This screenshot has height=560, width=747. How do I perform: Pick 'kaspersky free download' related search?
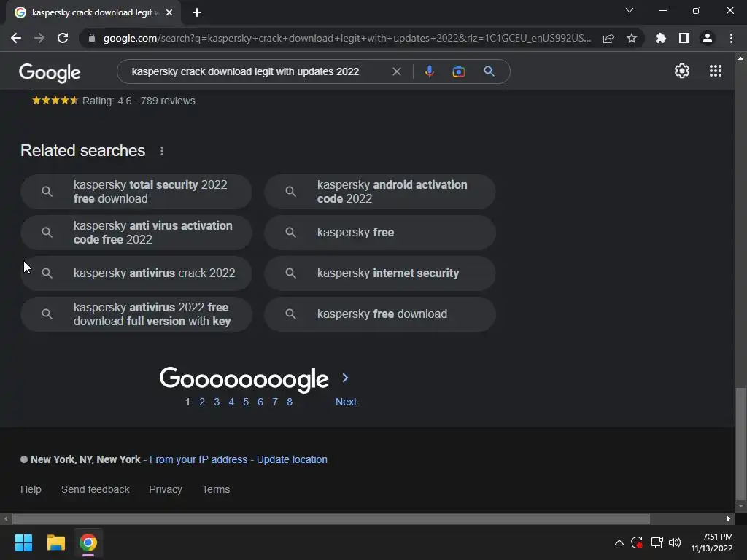point(380,314)
